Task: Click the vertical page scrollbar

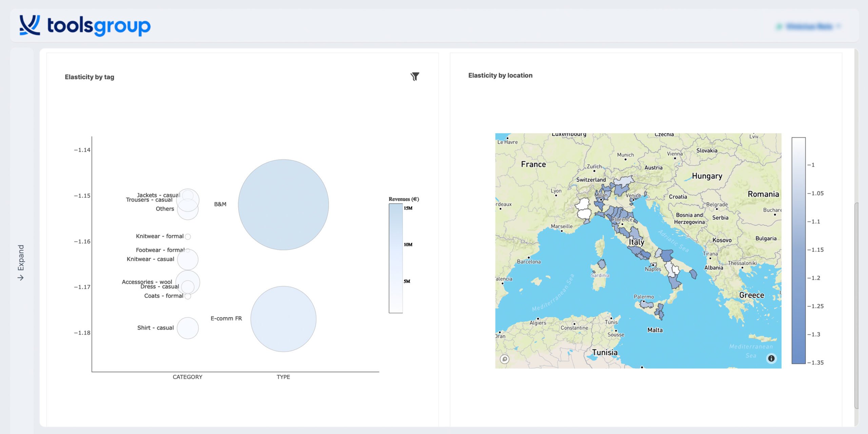Action: pos(856,305)
